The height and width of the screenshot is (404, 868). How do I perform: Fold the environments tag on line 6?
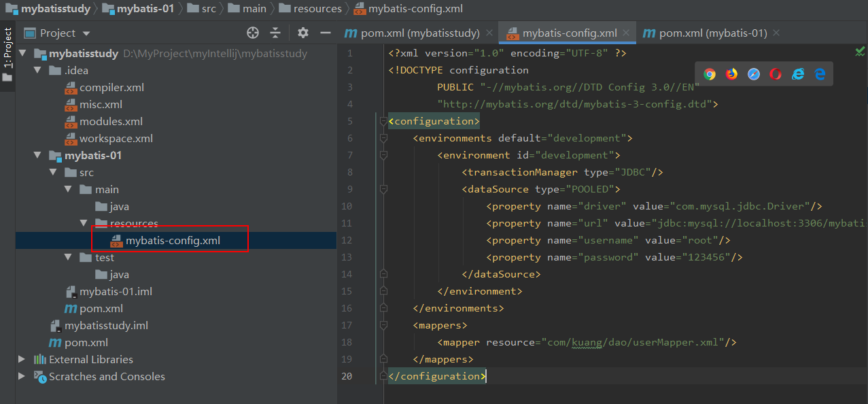tap(383, 138)
